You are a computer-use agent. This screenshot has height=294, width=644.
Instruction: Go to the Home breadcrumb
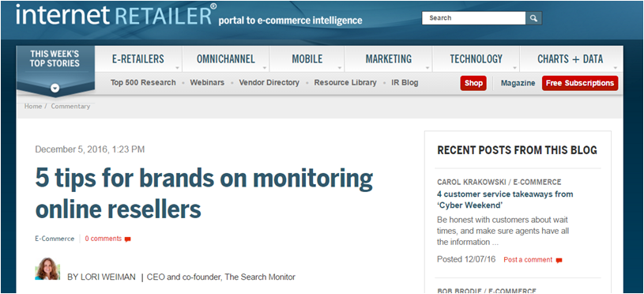click(33, 106)
